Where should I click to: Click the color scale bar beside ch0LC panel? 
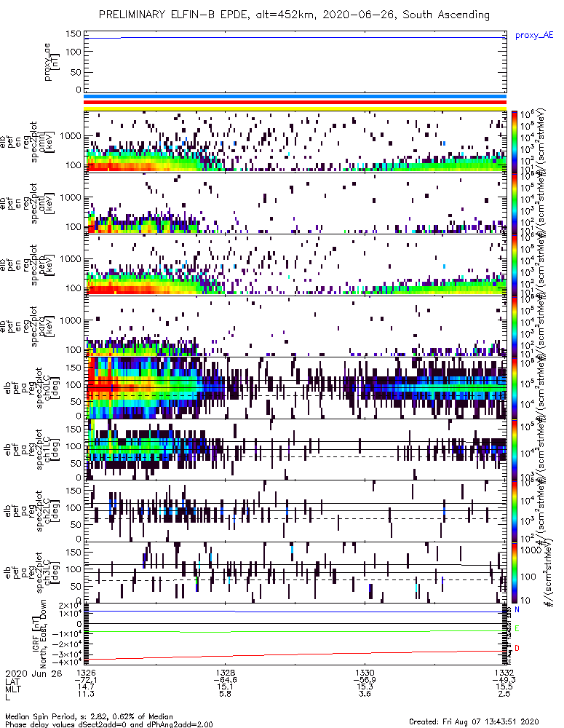[x=515, y=388]
